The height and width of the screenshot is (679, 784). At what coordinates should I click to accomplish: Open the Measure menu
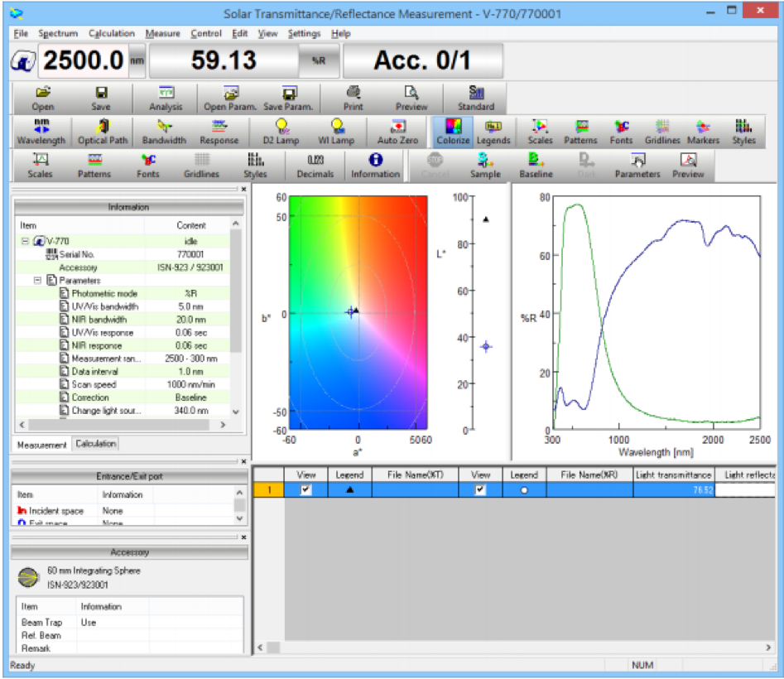[x=162, y=34]
